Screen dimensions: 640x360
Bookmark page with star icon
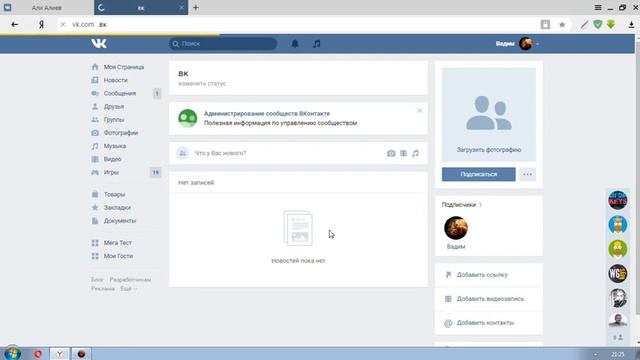(562, 24)
